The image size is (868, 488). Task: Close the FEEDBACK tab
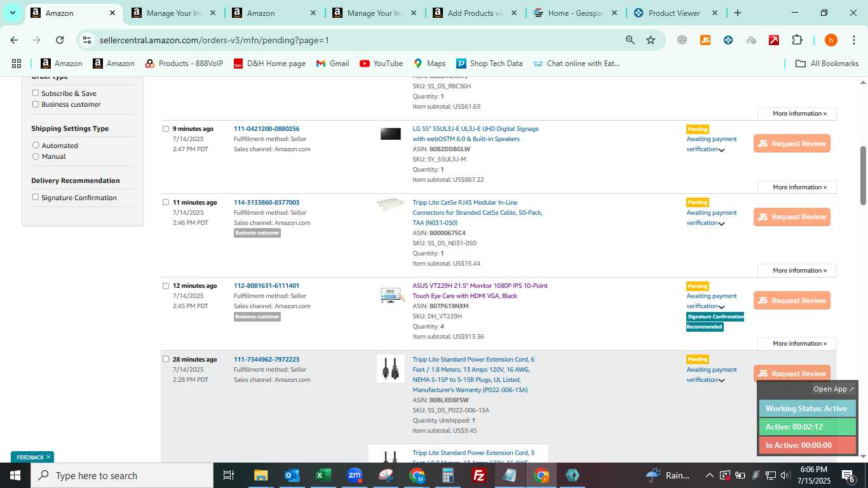coord(48,457)
